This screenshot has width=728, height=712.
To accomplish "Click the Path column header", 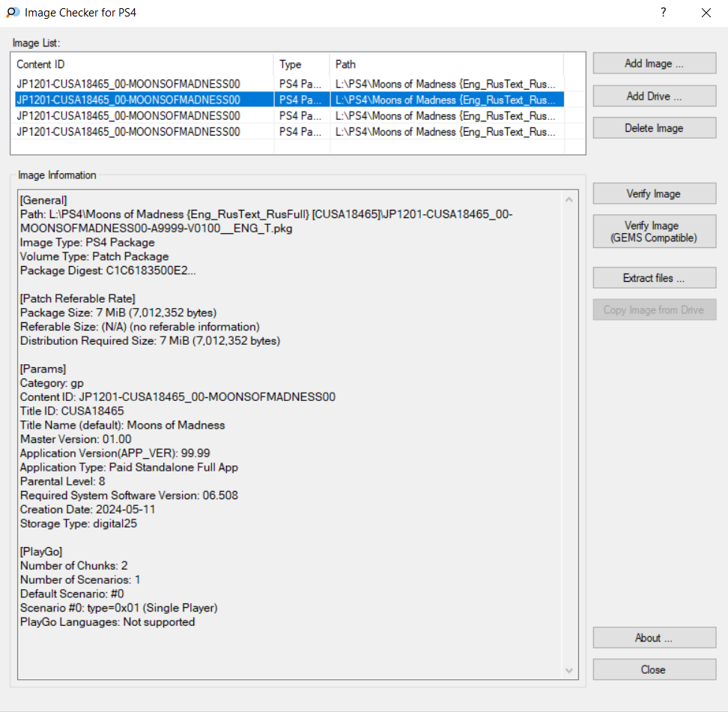I will [x=446, y=64].
